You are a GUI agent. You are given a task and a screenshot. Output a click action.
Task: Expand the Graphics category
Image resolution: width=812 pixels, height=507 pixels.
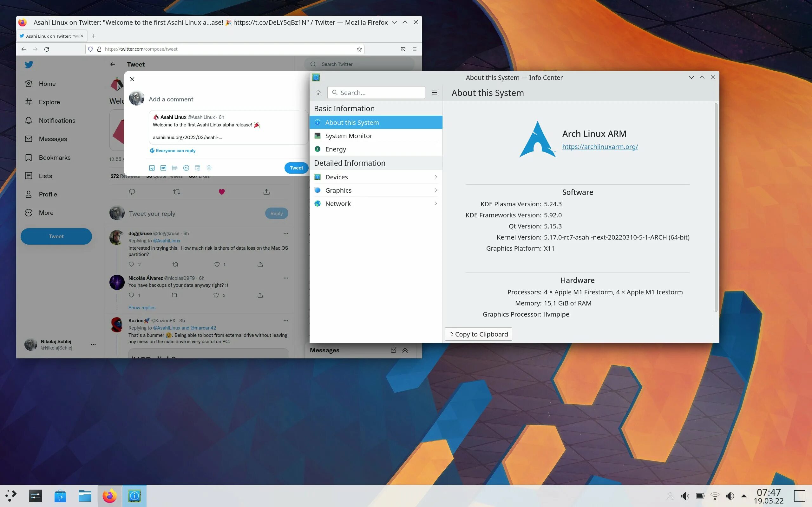(376, 190)
